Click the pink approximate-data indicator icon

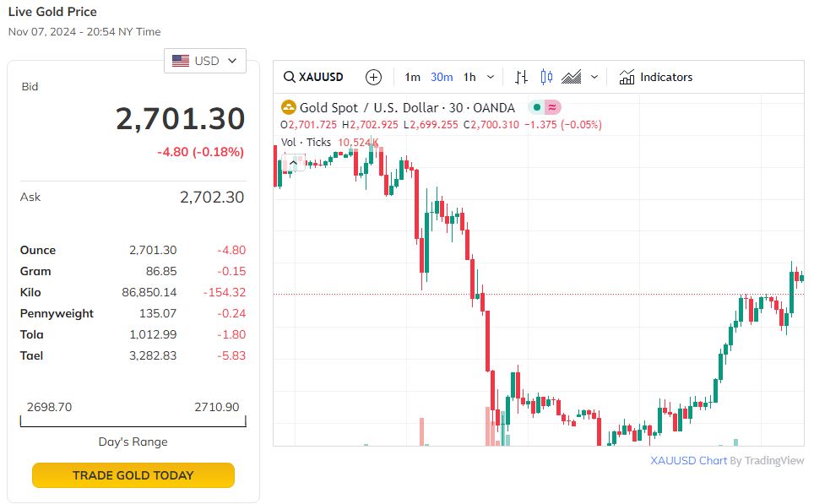(x=551, y=107)
